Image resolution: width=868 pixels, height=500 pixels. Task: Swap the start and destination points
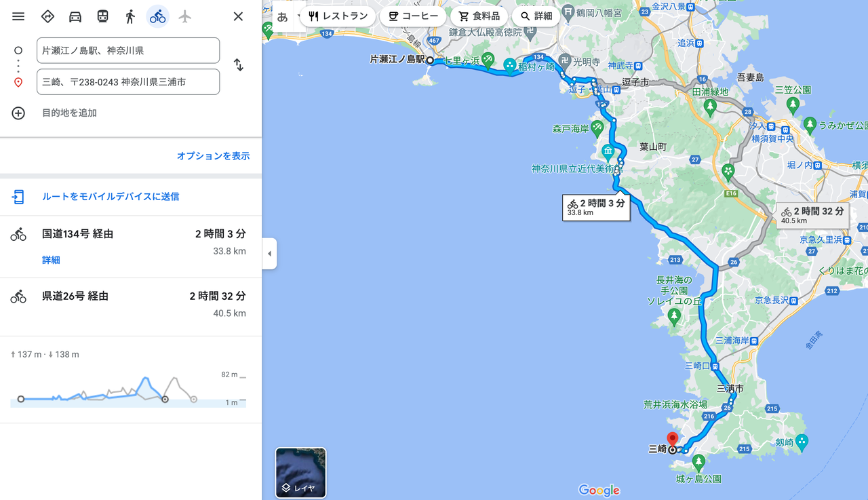[239, 65]
